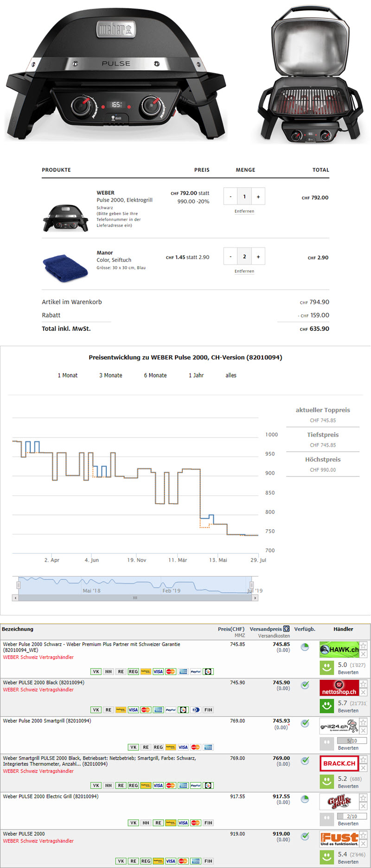Decrease Manor Seiftuch quantity with minus
Viewport: 371px width, 868px height.
point(230,256)
